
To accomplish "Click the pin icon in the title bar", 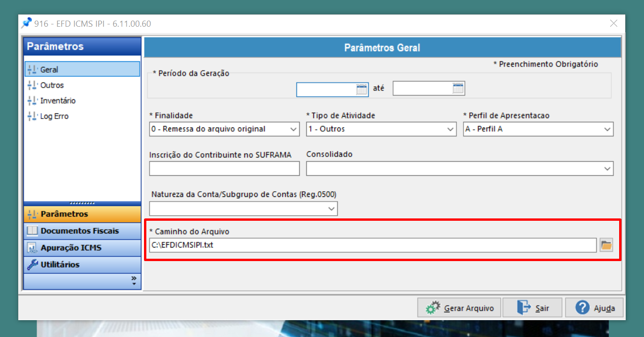I will pos(26,23).
